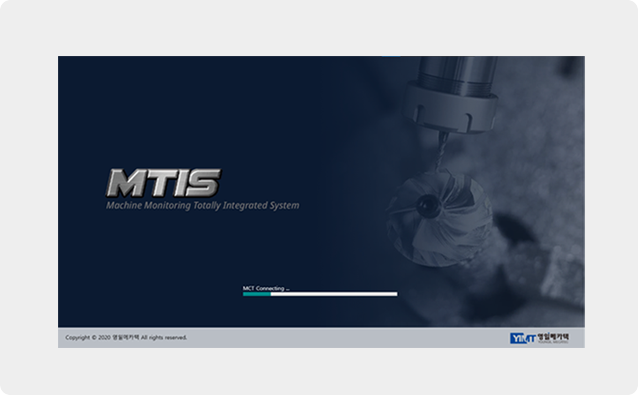Click the word "Monitoring" in the tagline
Viewport: 638px width, 395px height.
[167, 205]
